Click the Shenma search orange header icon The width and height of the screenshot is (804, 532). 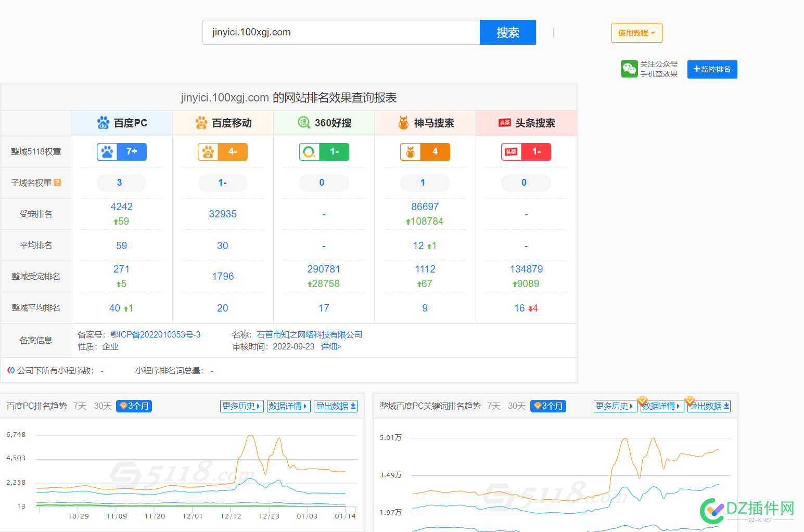(403, 123)
